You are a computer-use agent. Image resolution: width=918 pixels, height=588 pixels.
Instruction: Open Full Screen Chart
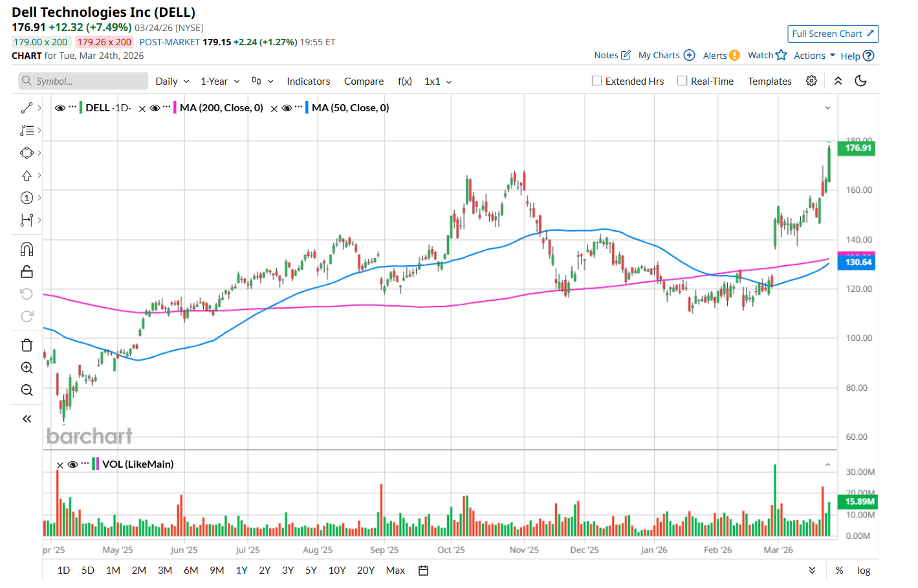click(x=833, y=34)
